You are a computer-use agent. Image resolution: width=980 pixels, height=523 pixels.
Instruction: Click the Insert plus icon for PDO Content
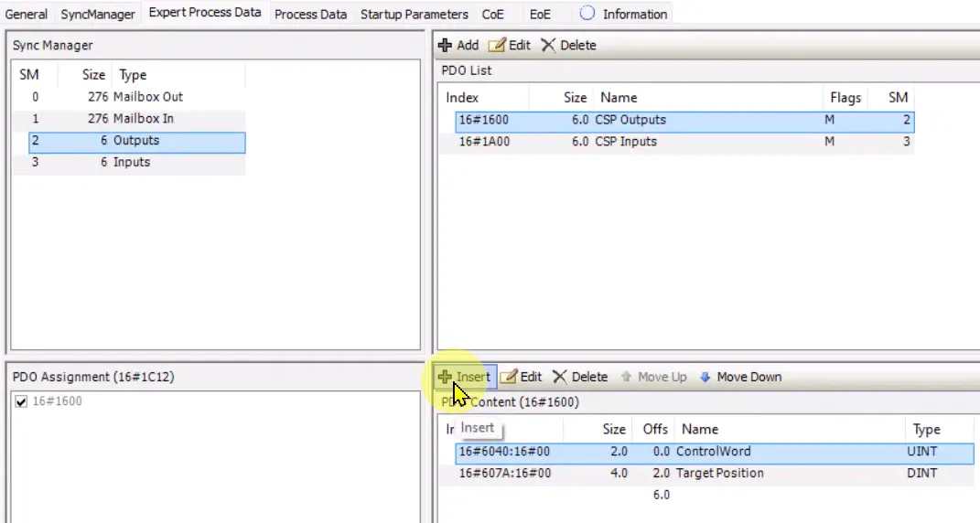445,377
